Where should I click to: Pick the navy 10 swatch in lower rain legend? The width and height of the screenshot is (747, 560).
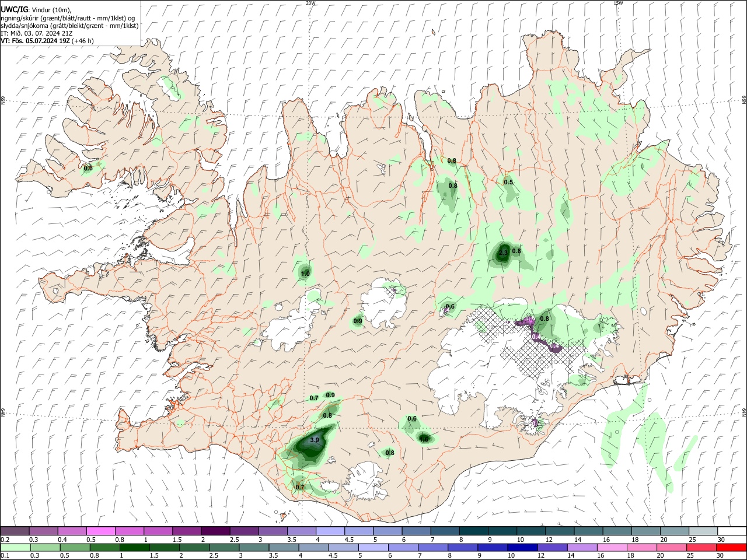point(522,547)
